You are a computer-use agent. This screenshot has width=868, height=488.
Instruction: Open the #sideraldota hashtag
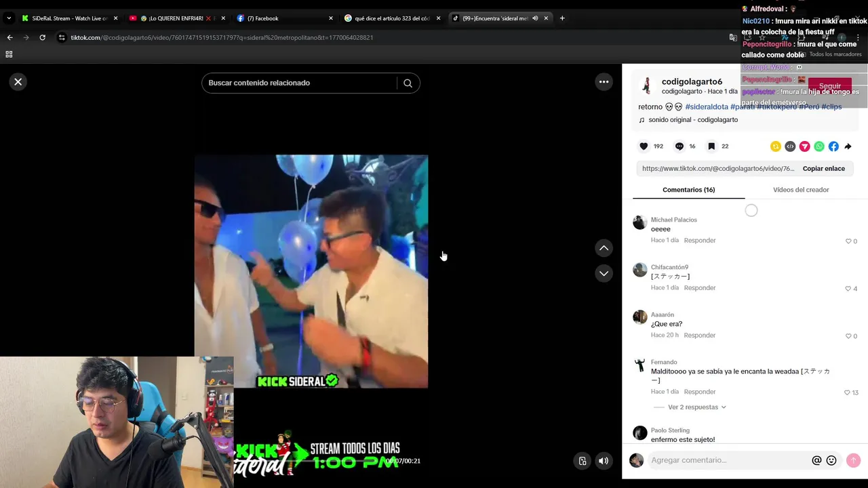(x=707, y=107)
